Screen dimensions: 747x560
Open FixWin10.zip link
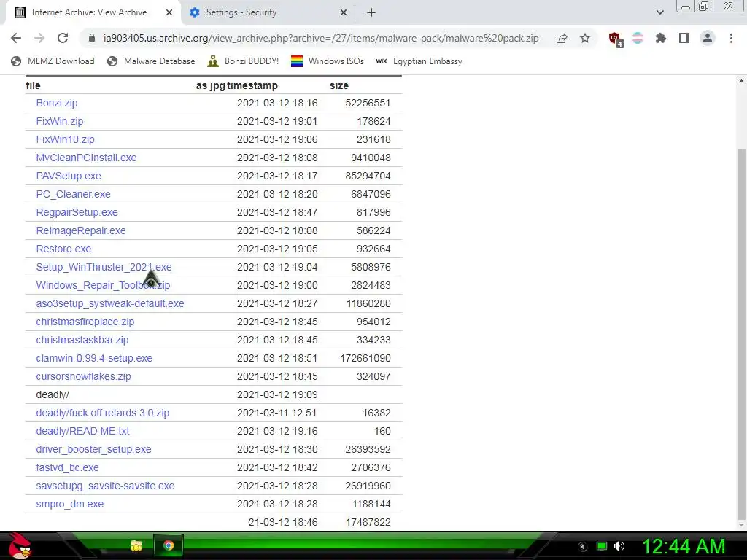(x=65, y=139)
